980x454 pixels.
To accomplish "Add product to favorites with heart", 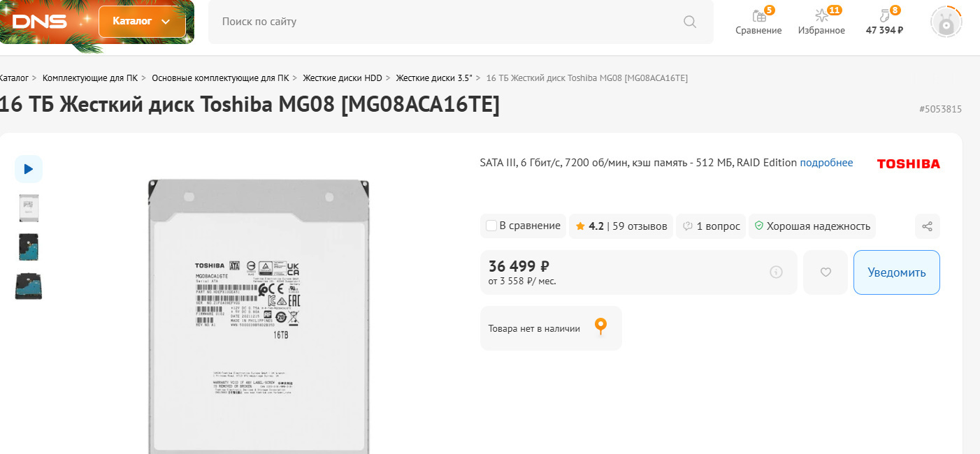I will point(826,272).
